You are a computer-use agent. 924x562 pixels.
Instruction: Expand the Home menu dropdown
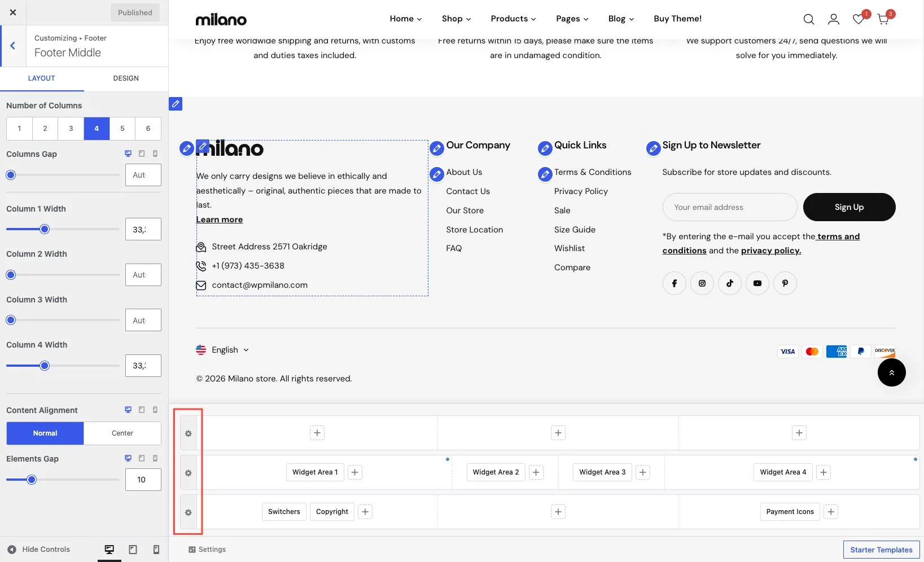tap(406, 19)
